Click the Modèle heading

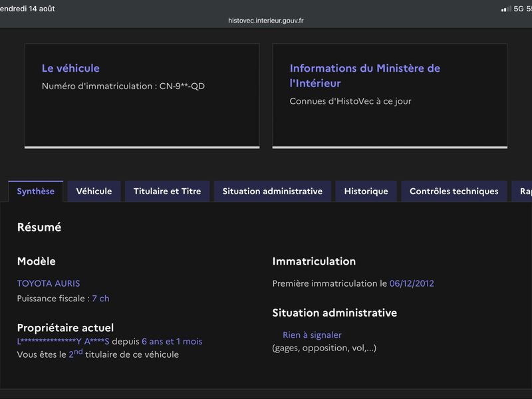point(37,261)
